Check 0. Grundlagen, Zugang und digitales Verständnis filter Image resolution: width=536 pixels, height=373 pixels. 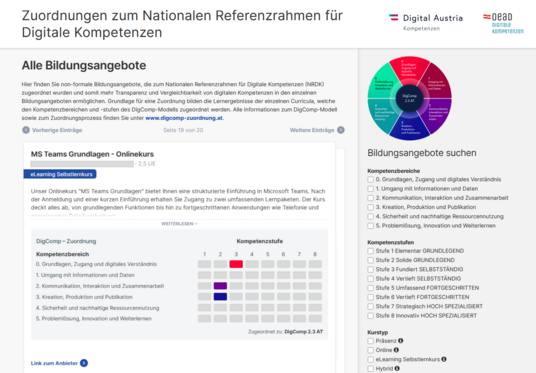click(371, 179)
